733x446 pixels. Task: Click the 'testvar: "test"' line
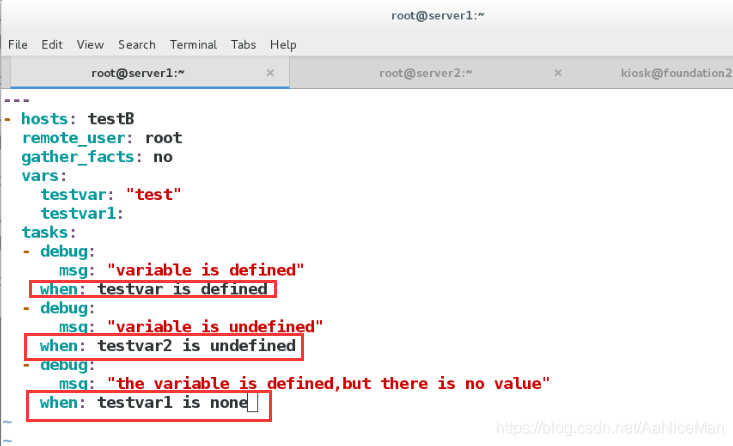point(111,194)
